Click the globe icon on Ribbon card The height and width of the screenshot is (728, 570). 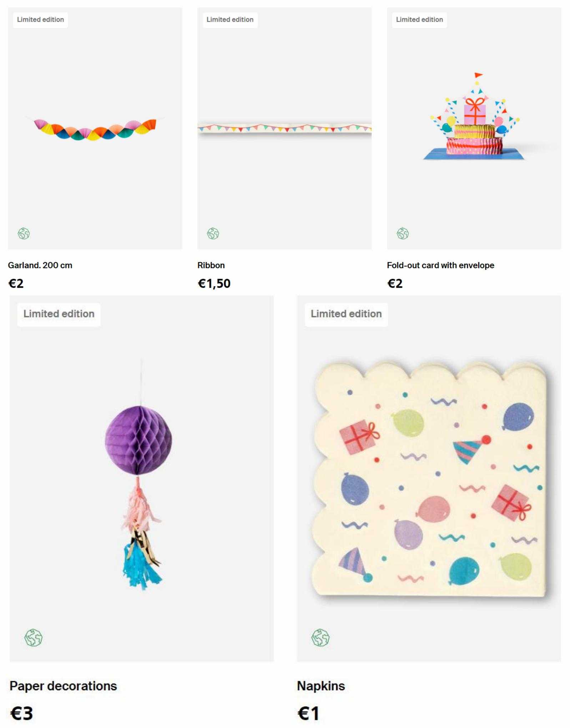(213, 234)
